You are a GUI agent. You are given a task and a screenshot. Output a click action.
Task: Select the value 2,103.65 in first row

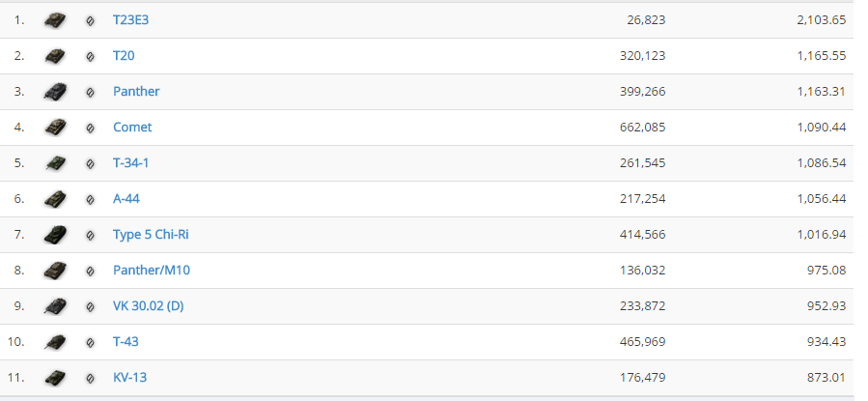[x=822, y=20]
